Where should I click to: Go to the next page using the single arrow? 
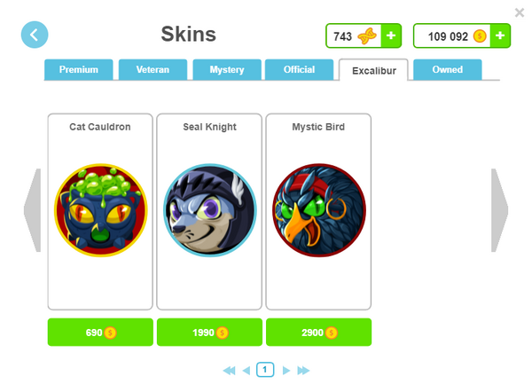(x=286, y=371)
